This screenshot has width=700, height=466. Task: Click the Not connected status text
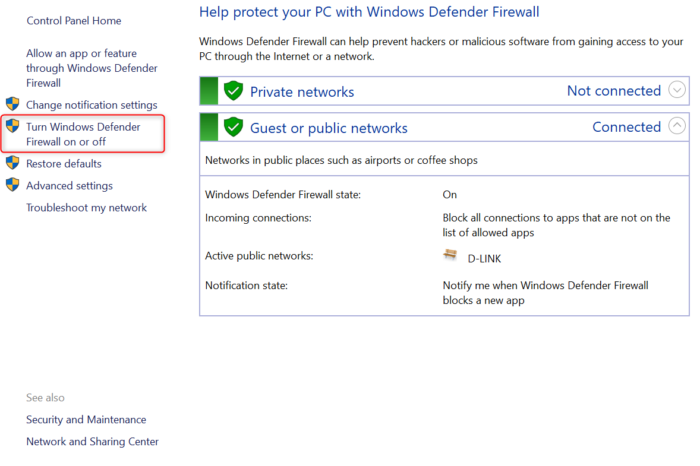[x=614, y=91]
